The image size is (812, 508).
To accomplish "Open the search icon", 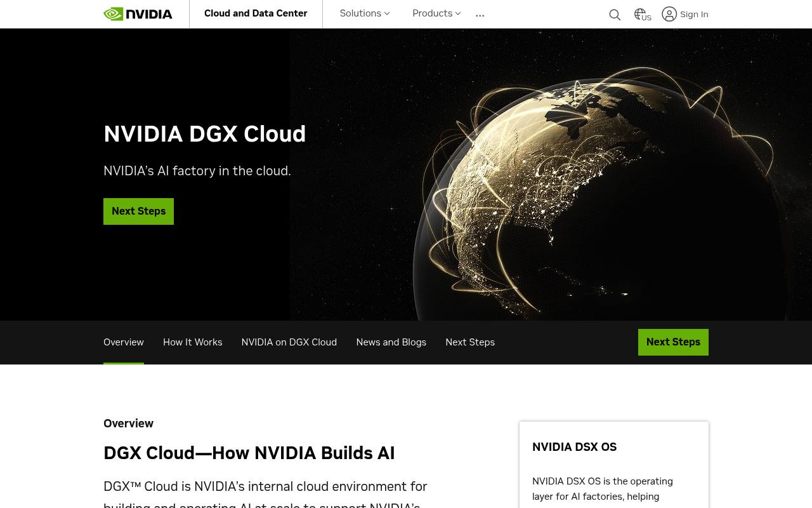I will pyautogui.click(x=615, y=15).
